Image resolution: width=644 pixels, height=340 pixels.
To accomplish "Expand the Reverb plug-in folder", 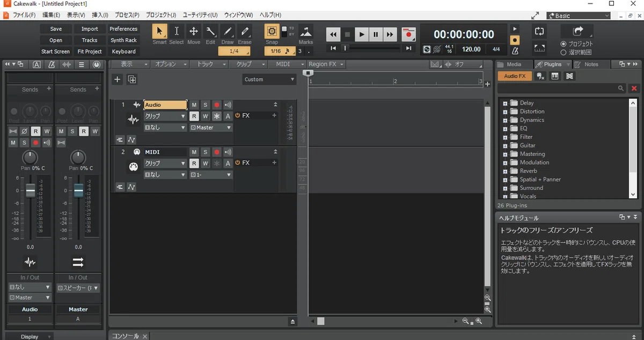I will click(505, 171).
